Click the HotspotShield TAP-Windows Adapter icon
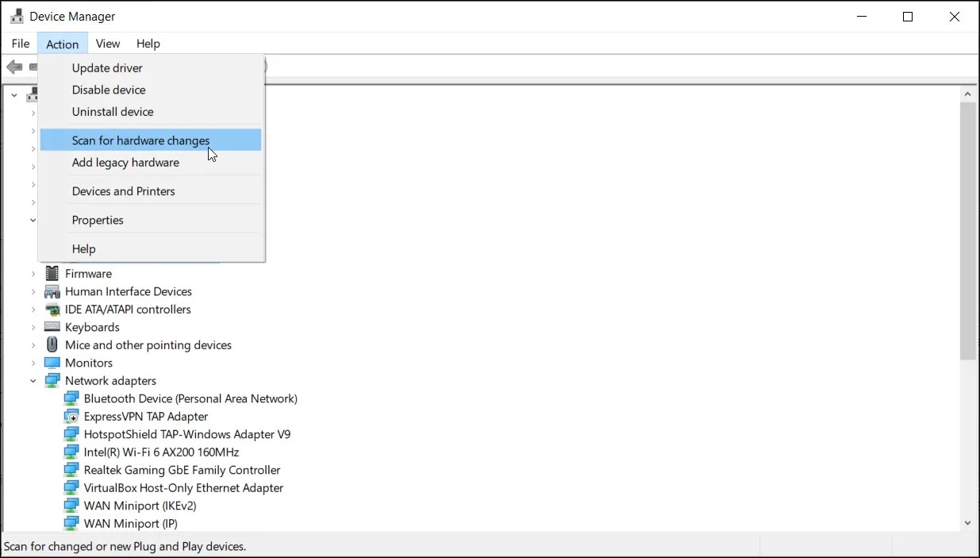The image size is (980, 558). pos(72,434)
